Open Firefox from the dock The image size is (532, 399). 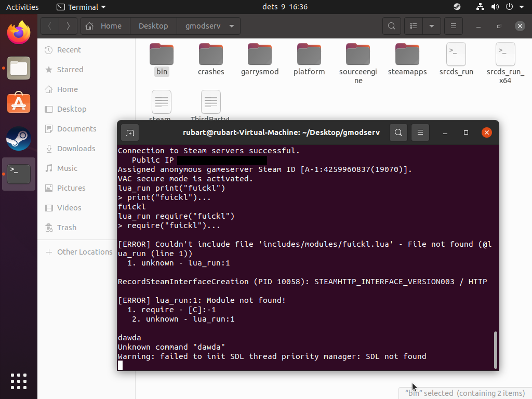[19, 33]
